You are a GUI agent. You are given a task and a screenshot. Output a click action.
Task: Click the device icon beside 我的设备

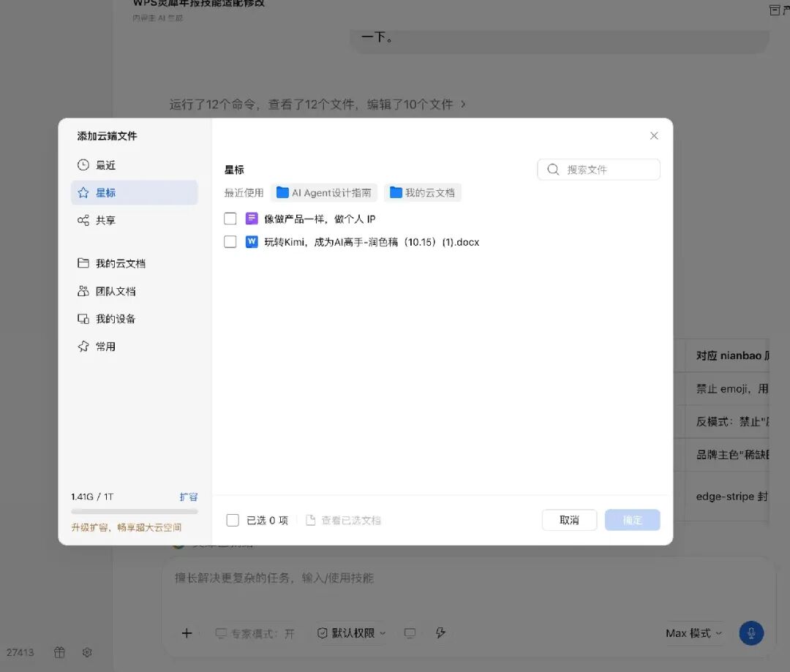tap(83, 319)
